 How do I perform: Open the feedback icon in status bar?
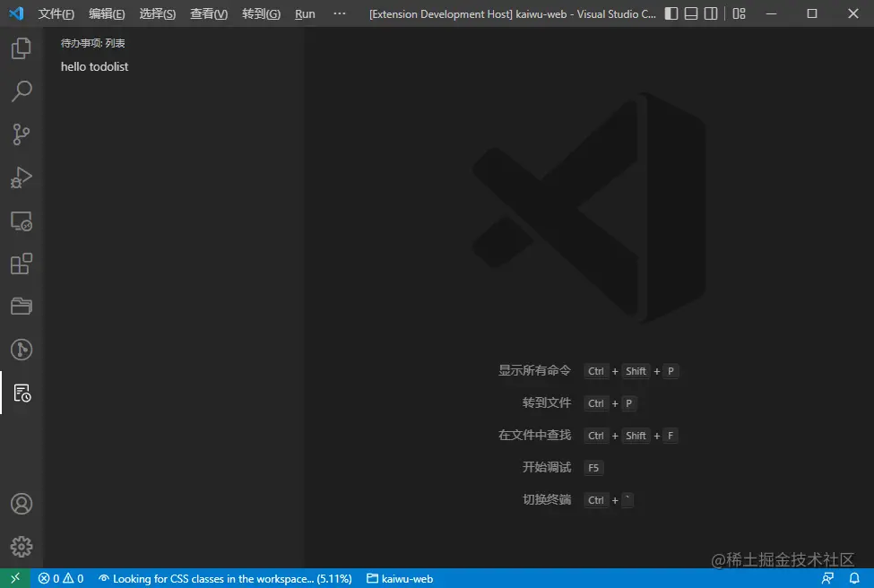point(827,578)
